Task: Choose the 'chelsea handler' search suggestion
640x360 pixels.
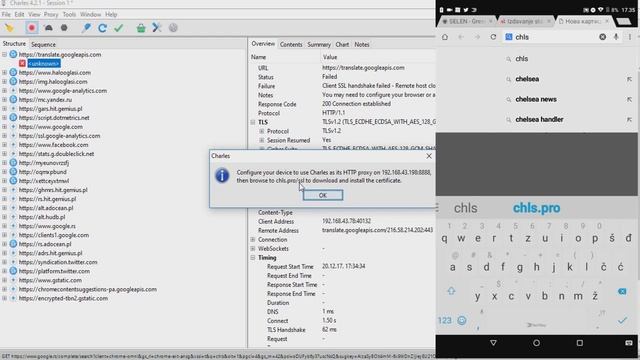Action: [x=539, y=120]
